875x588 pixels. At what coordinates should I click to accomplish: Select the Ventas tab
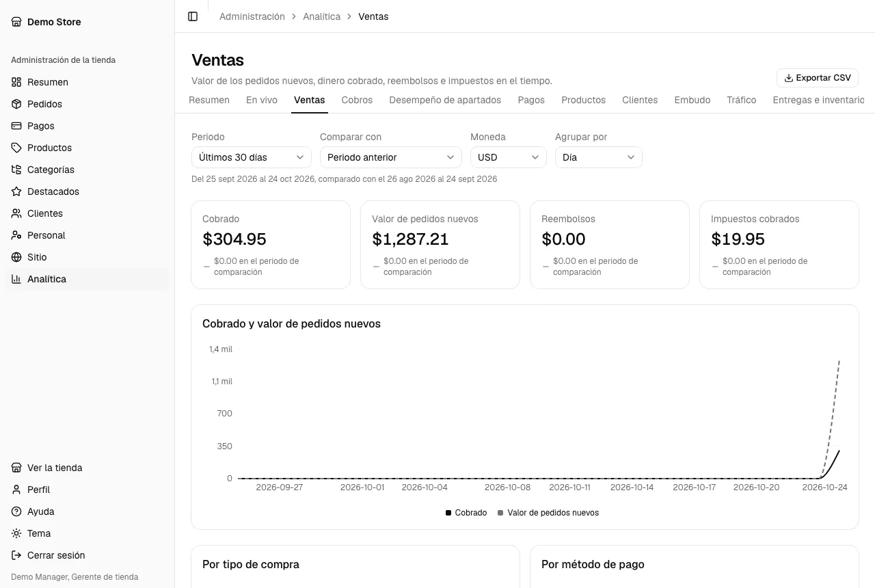[310, 100]
